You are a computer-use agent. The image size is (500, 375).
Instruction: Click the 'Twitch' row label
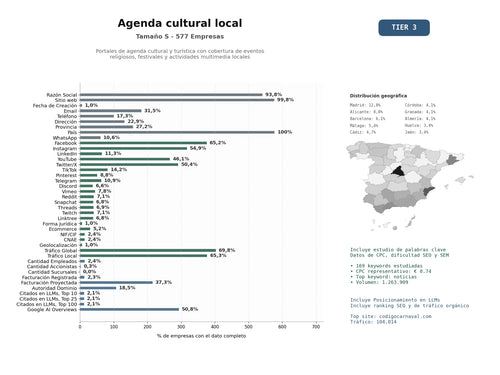coord(69,213)
